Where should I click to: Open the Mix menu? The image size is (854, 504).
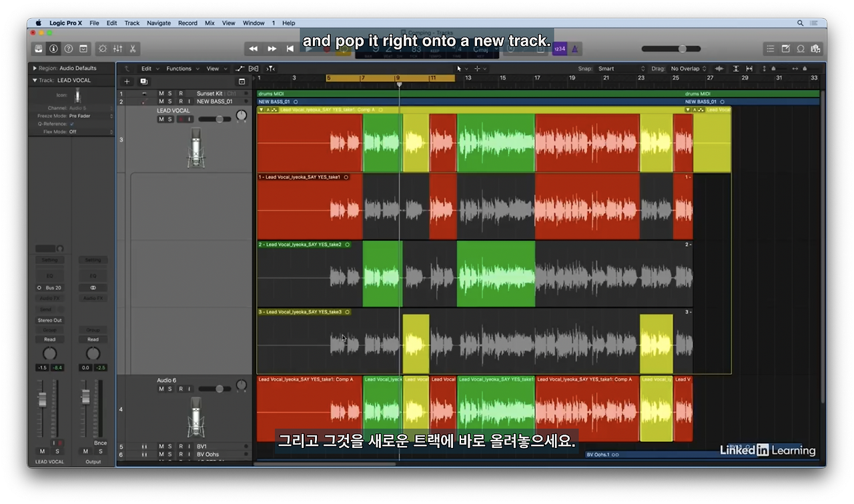click(209, 23)
